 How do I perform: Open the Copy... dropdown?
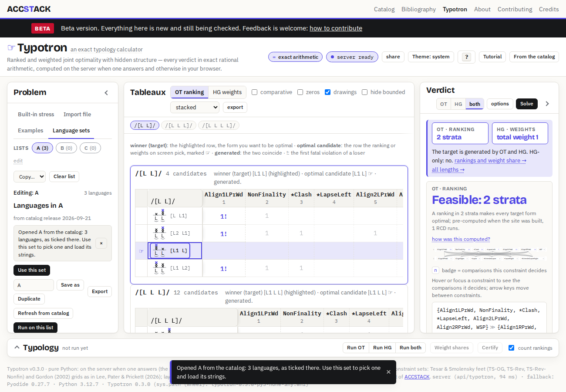pos(30,176)
